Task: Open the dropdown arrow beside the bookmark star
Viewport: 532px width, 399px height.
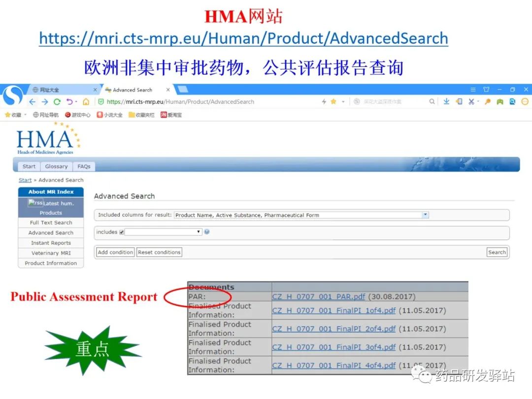Action: click(343, 101)
